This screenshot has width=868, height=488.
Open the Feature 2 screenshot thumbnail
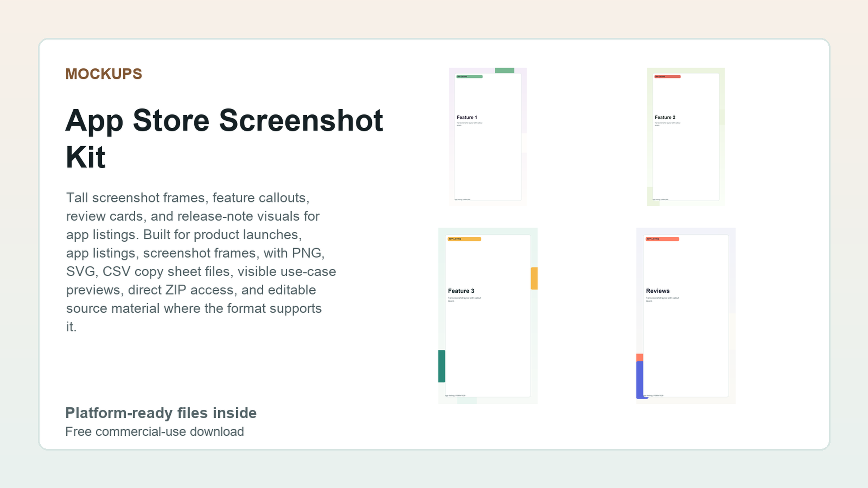pos(686,137)
